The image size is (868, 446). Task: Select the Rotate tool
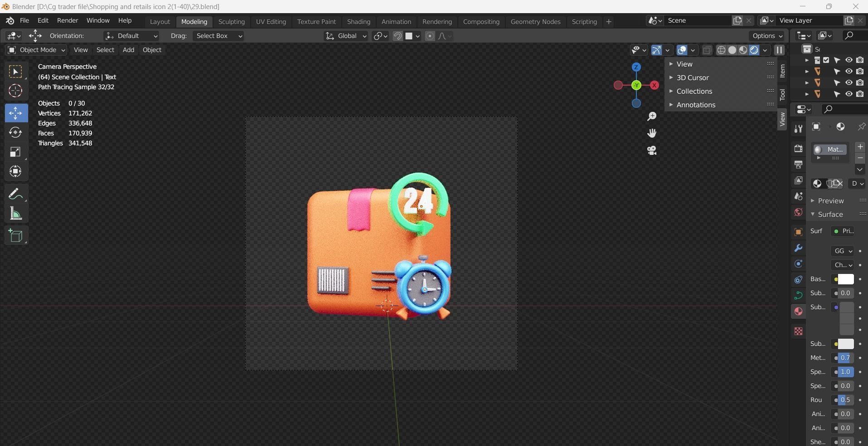pyautogui.click(x=15, y=132)
